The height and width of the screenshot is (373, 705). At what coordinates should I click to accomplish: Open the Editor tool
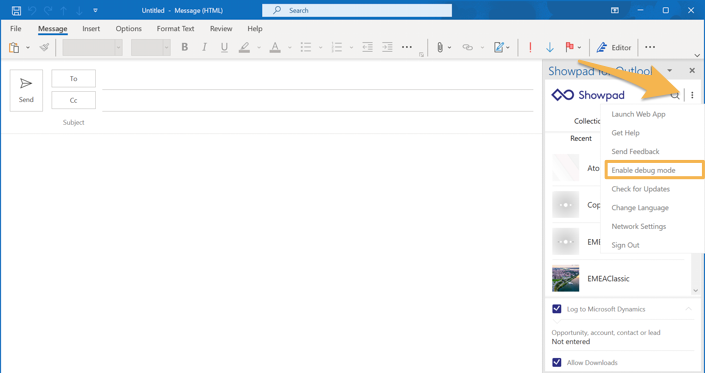(x=614, y=48)
